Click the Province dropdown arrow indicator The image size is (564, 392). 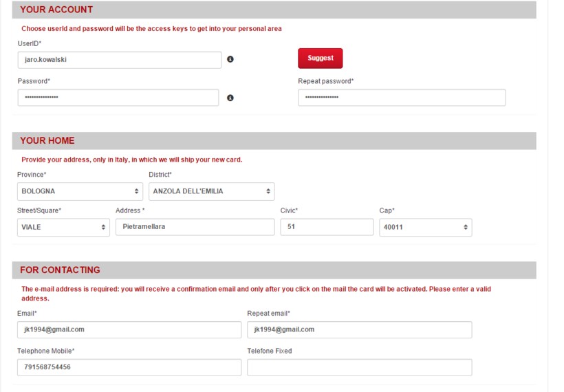pos(136,191)
